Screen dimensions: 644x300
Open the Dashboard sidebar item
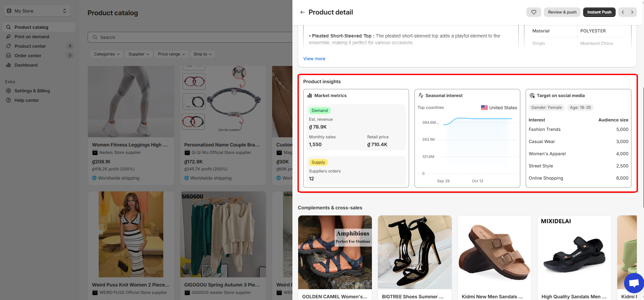coord(26,65)
